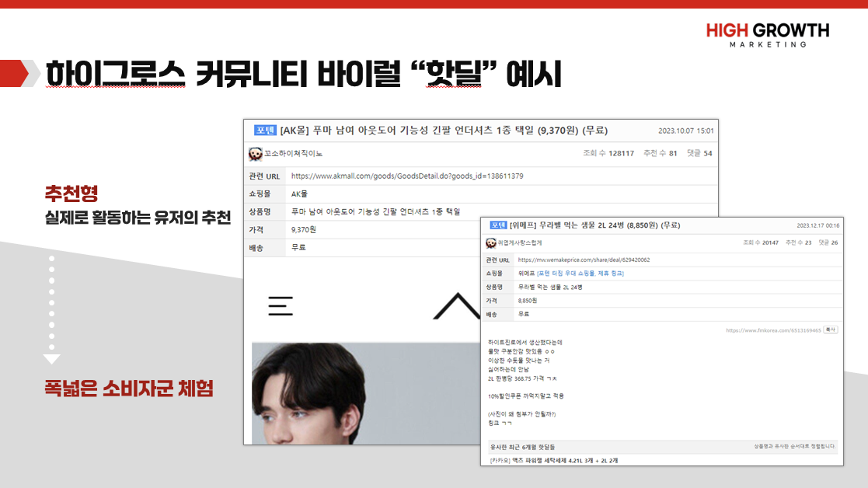This screenshot has height=488, width=868.
Task: Click the 쇼핑몰 value AK몰 cell
Action: (299, 193)
